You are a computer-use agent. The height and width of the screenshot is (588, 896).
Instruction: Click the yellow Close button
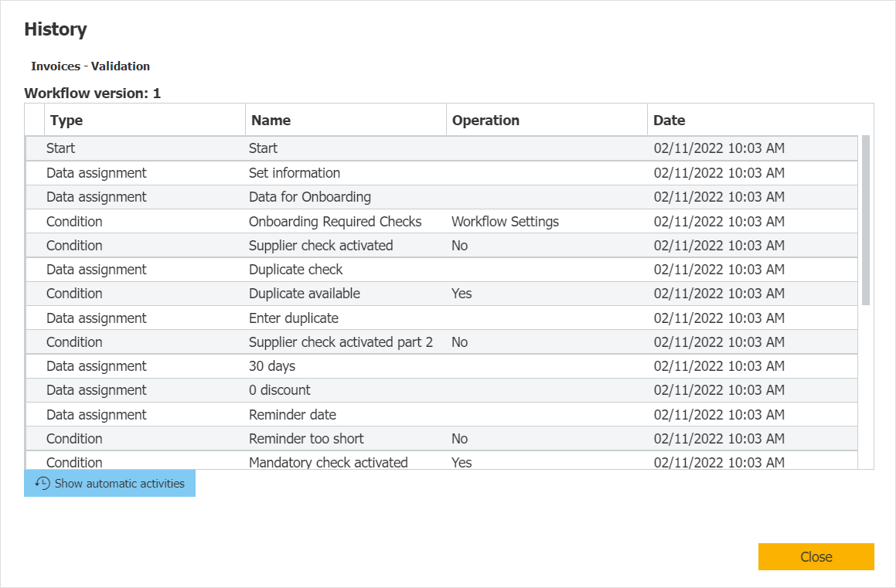tap(816, 556)
